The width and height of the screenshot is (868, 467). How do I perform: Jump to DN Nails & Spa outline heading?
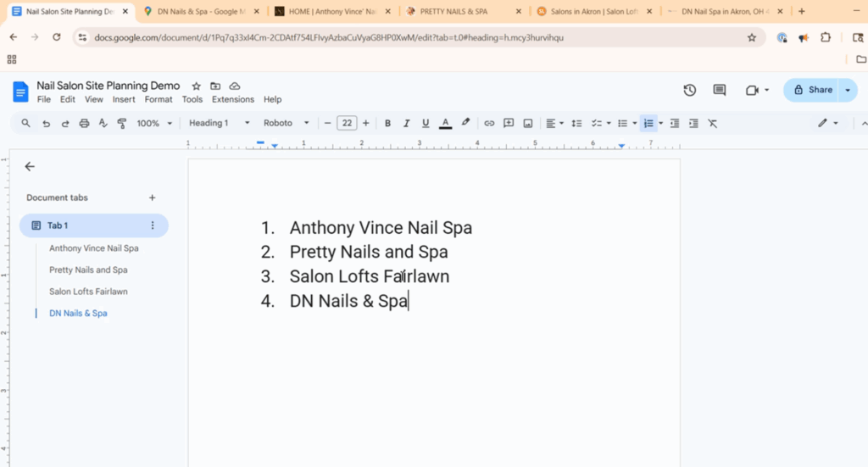[x=78, y=314]
